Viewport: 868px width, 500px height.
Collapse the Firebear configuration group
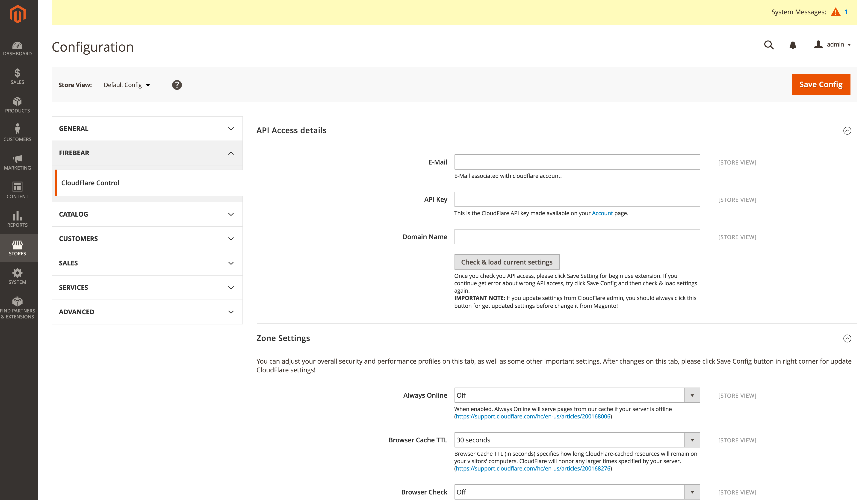coord(147,153)
